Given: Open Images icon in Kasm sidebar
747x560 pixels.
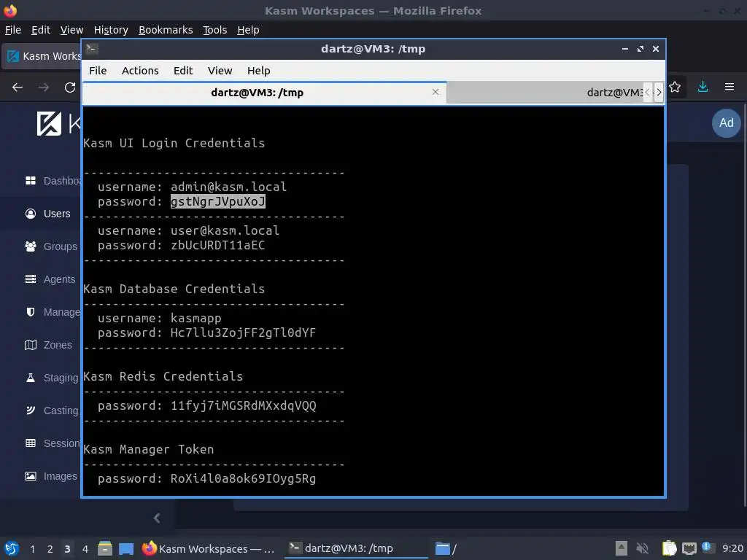Looking at the screenshot, I should tap(31, 475).
